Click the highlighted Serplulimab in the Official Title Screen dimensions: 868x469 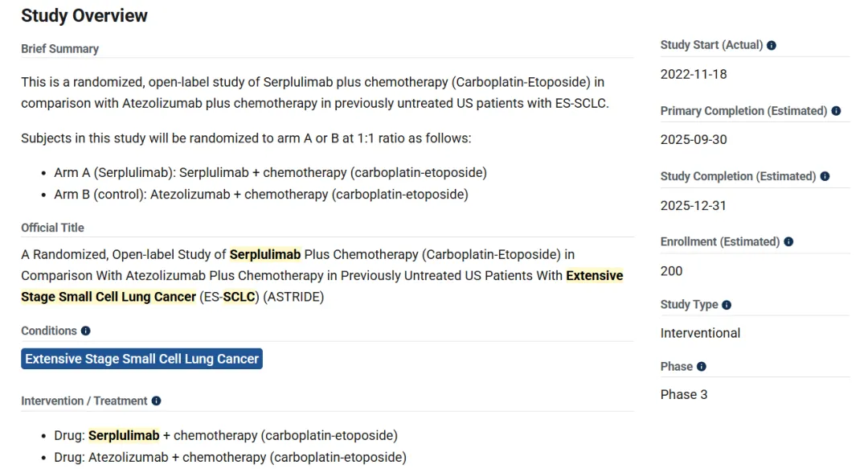[x=265, y=255]
